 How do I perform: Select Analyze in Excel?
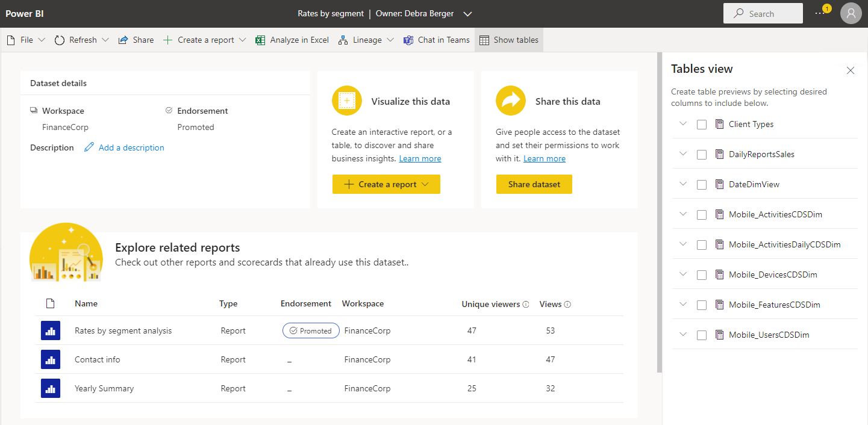pos(292,40)
